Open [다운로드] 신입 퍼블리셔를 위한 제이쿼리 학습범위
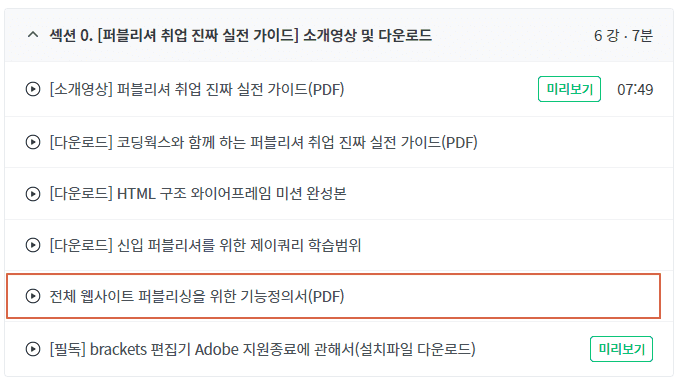Viewport: 678px width, 381px height. [205, 245]
